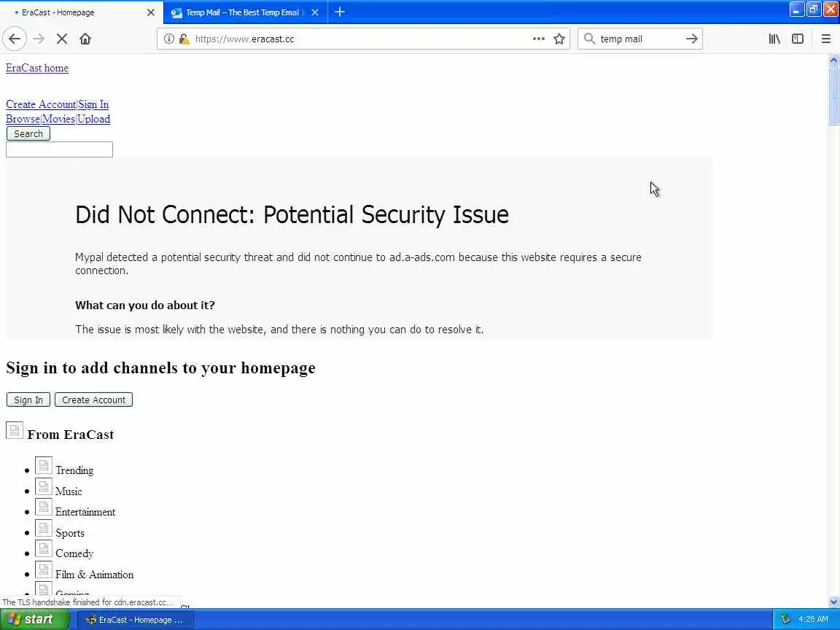Open the Trending channel link
This screenshot has height=630, width=840.
74,470
